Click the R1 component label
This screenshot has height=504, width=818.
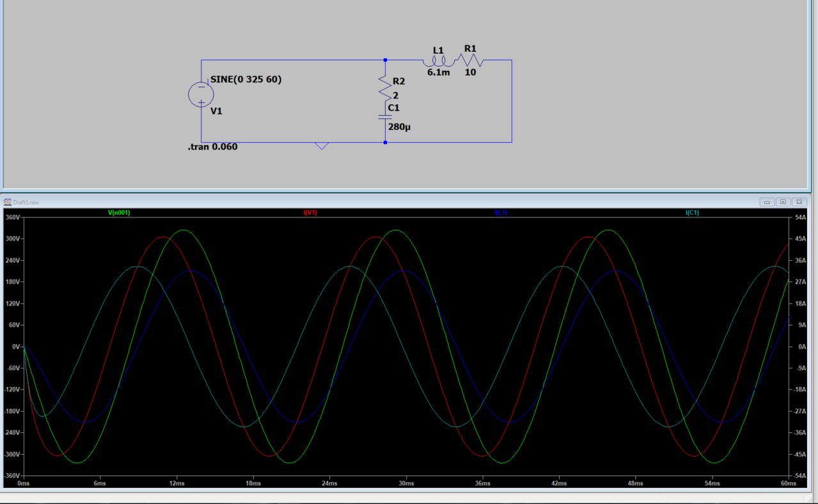click(470, 48)
